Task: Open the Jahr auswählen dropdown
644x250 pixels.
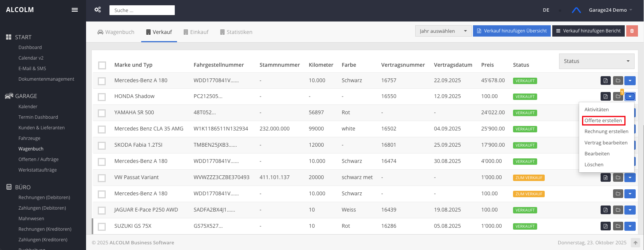Action: 443,31
